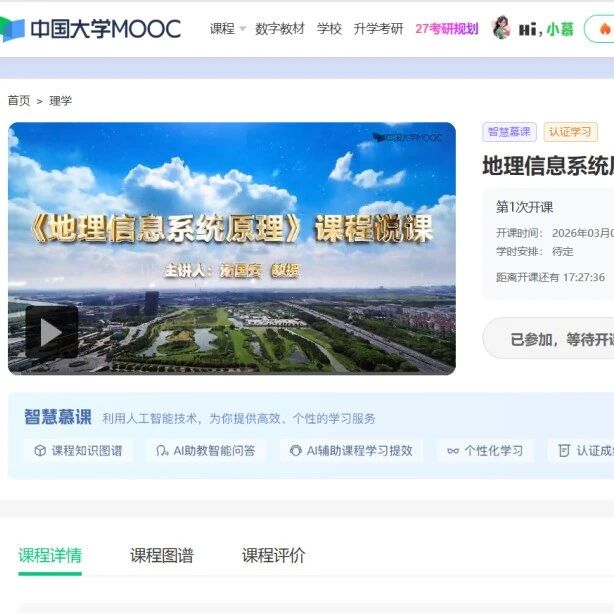Viewport: 614px width, 615px height.
Task: Switch to the 课程评价 tab
Action: click(x=273, y=555)
